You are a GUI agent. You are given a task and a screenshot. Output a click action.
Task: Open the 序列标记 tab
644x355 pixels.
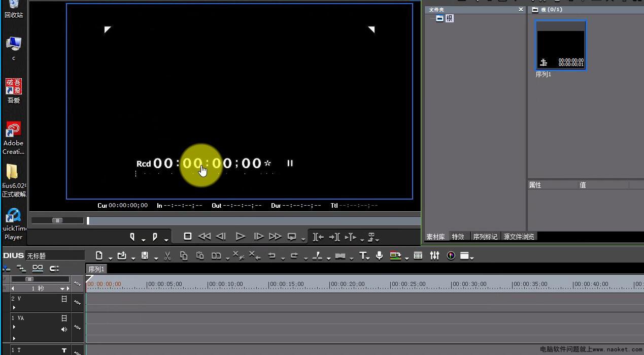click(485, 237)
